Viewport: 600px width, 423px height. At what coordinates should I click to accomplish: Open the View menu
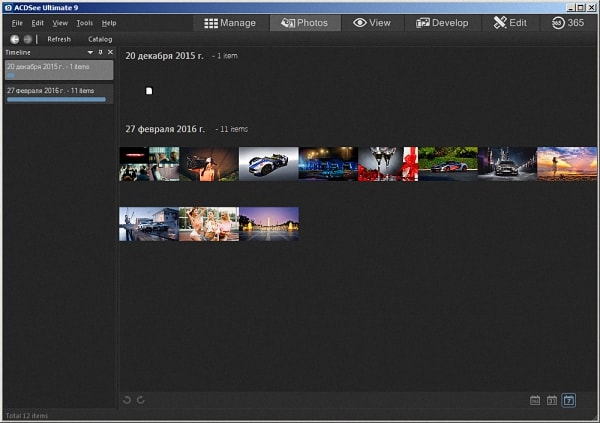coord(60,22)
